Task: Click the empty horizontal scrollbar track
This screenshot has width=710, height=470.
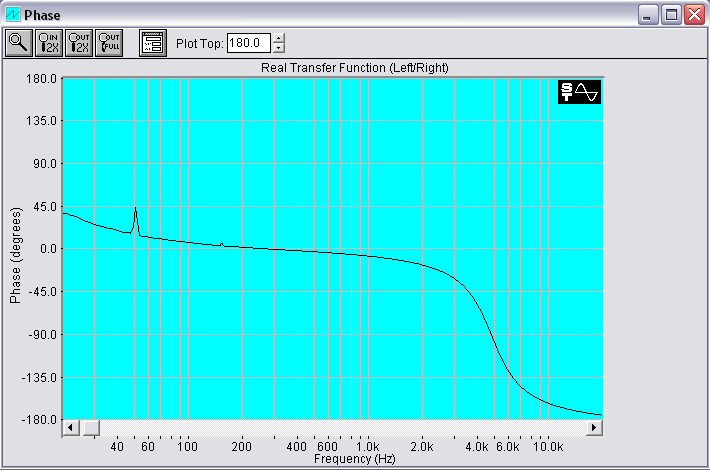Action: tap(340, 428)
